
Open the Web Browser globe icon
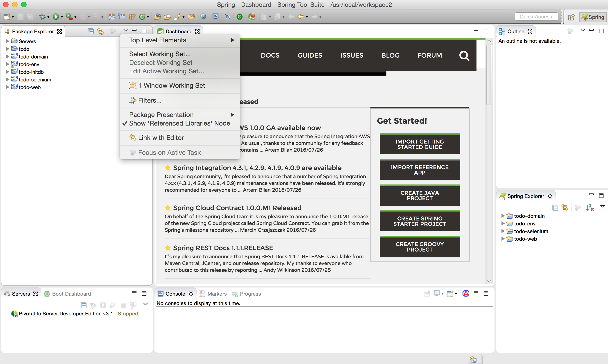(203, 17)
